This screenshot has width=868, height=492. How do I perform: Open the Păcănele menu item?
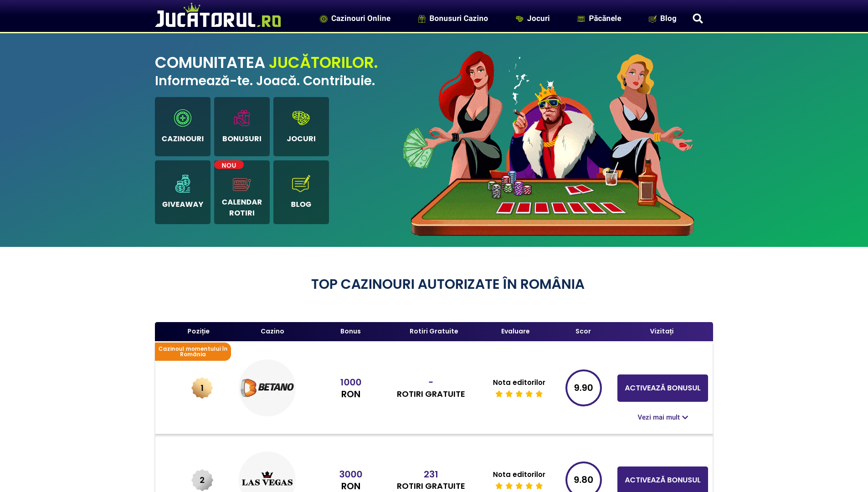point(599,18)
